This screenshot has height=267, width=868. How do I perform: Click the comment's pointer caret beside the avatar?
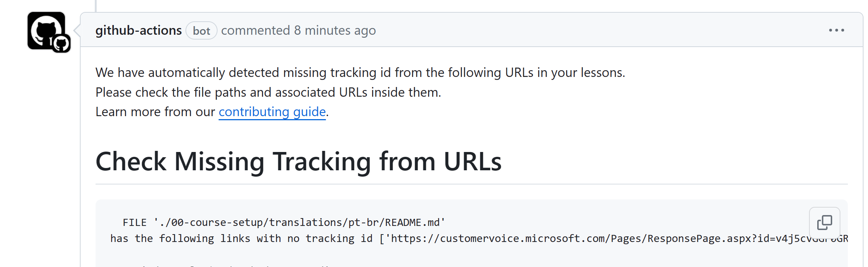coord(77,30)
